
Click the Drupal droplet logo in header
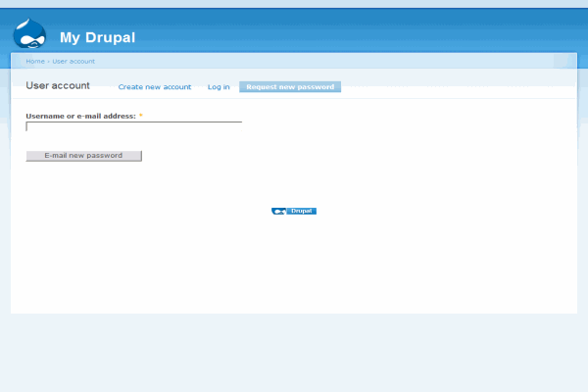(29, 34)
